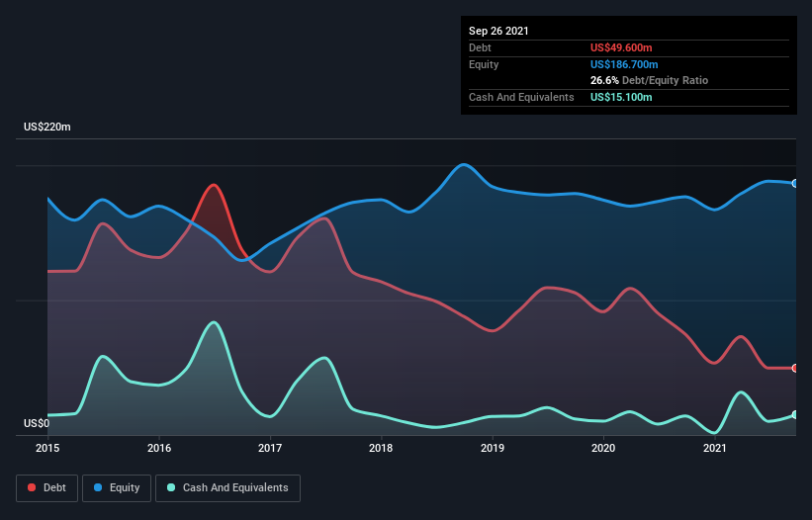Image resolution: width=812 pixels, height=520 pixels.
Task: Click the US$0 axis label
Action: tap(37, 423)
